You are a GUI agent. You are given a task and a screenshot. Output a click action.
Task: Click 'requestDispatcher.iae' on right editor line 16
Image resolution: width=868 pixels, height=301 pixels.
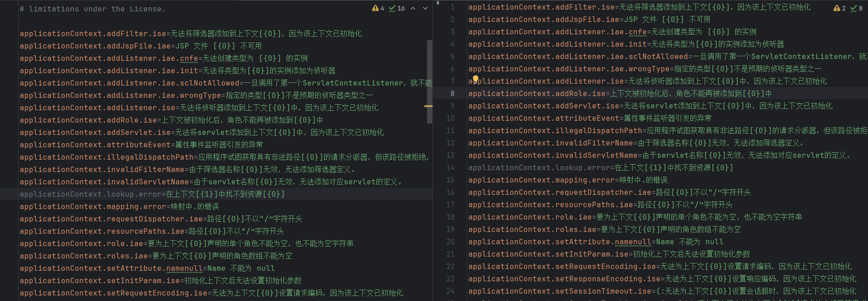(x=603, y=192)
